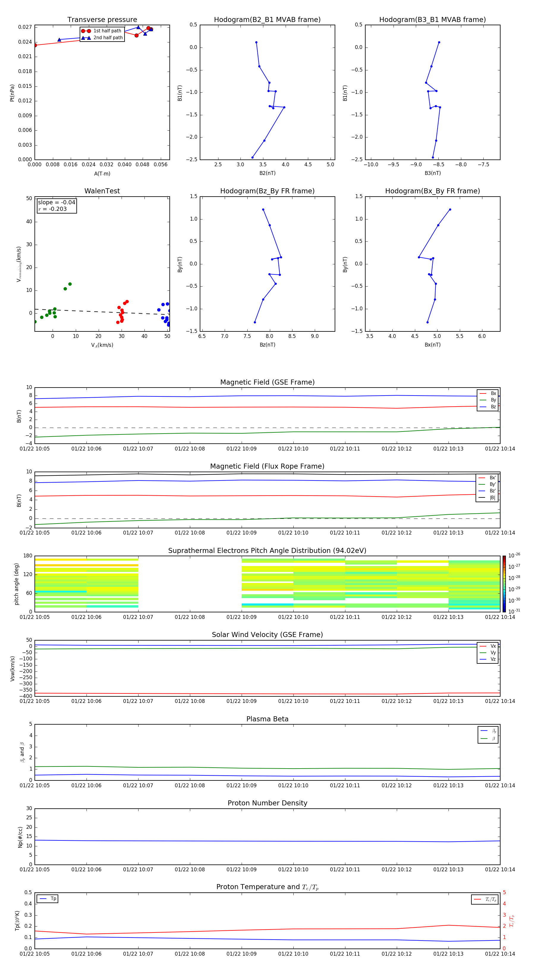The image size is (535, 980).
Task: Select the "Hodogram(Bz_By FR frame)" title
Action: [267, 191]
